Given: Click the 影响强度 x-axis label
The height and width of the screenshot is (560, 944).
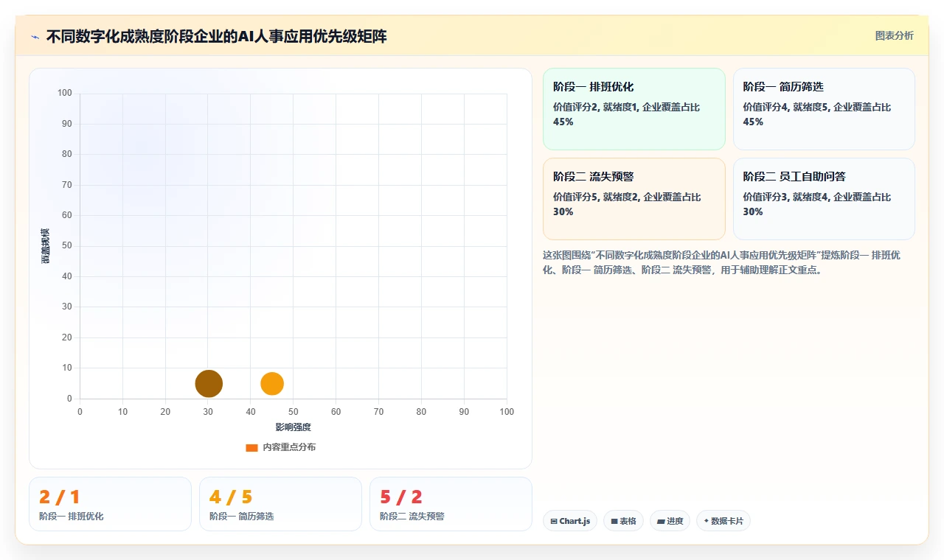Looking at the screenshot, I should click(x=294, y=427).
